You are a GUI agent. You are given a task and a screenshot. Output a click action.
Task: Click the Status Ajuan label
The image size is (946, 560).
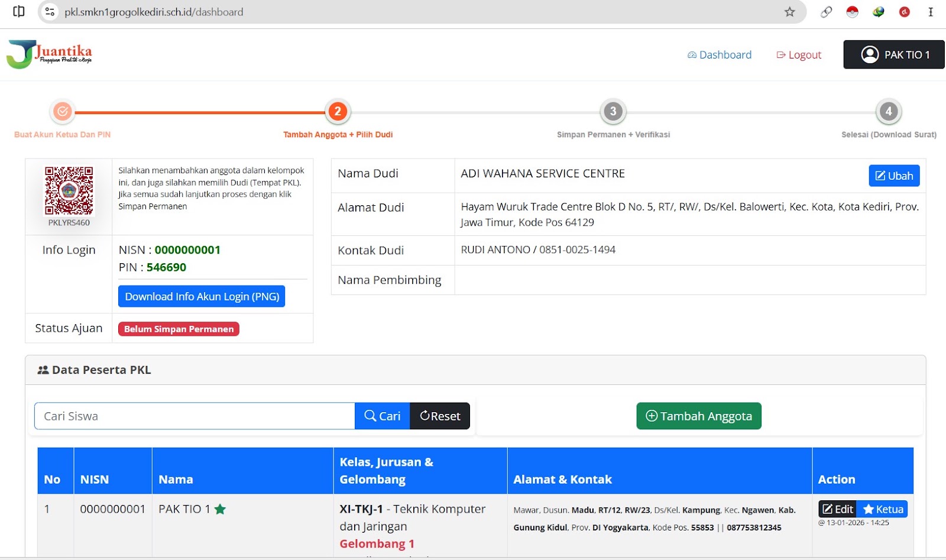coord(69,328)
